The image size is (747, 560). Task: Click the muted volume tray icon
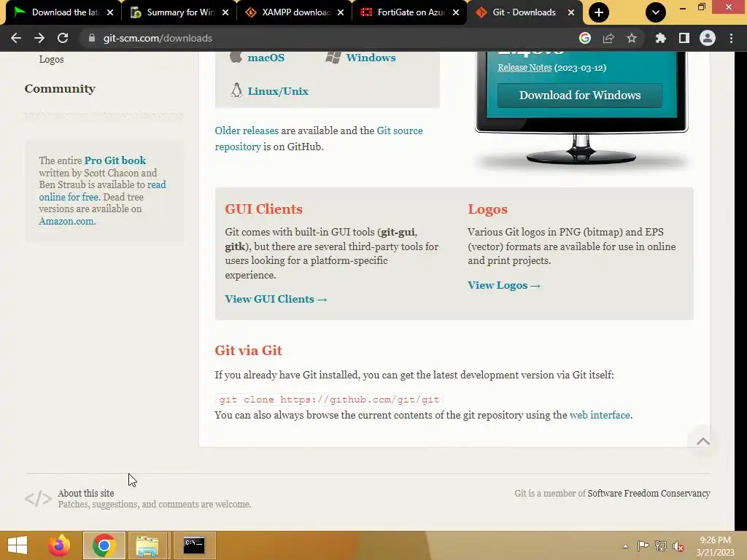(678, 546)
